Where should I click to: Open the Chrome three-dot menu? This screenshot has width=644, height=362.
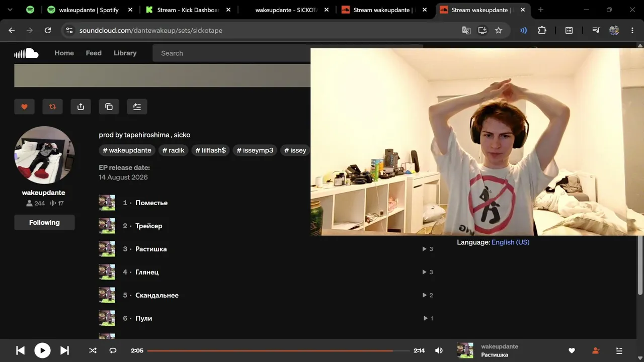(632, 30)
